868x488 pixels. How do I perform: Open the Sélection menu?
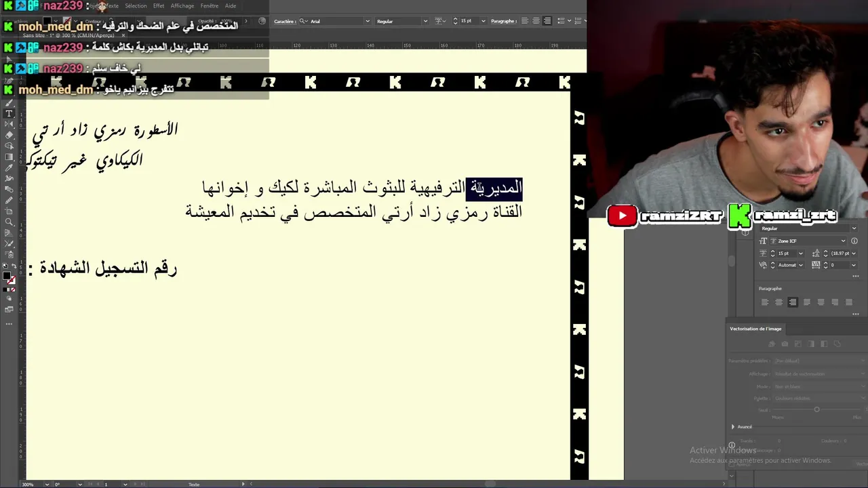[136, 6]
